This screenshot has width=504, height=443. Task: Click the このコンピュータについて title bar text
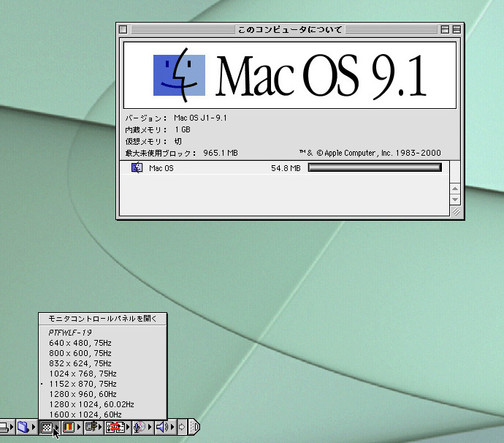[290, 29]
